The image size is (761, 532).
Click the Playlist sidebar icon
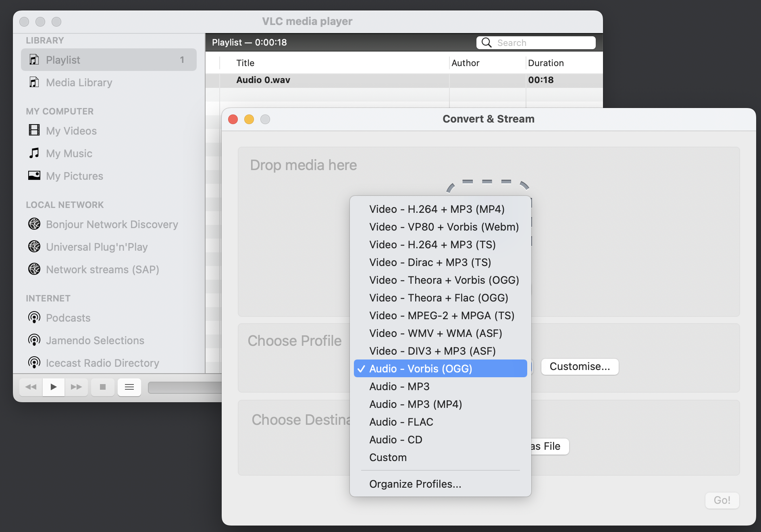point(34,60)
